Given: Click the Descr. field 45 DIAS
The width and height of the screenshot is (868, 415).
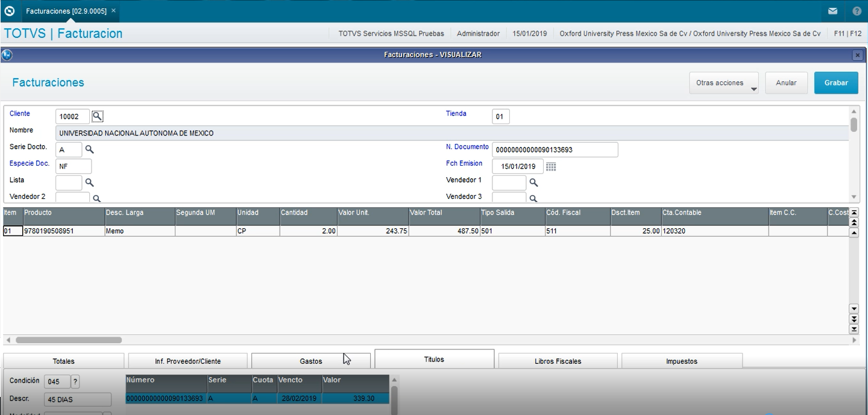Looking at the screenshot, I should point(78,399).
